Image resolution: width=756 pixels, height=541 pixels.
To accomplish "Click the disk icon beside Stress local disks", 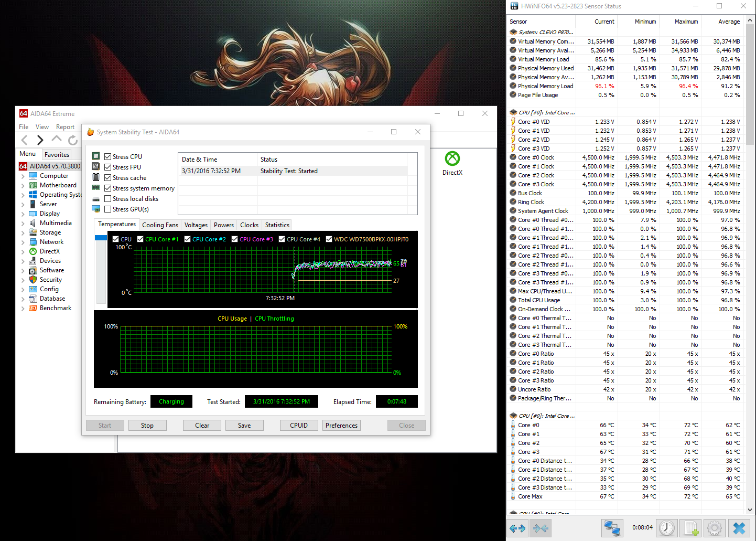I will [96, 199].
